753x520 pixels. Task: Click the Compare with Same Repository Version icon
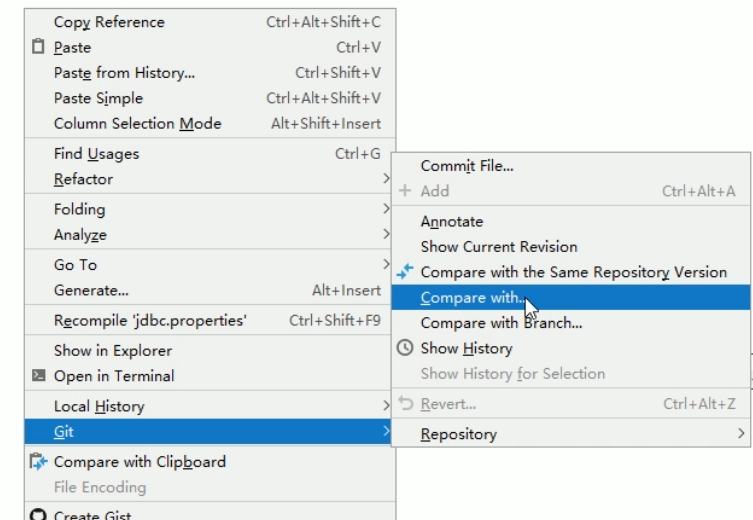pyautogui.click(x=405, y=272)
